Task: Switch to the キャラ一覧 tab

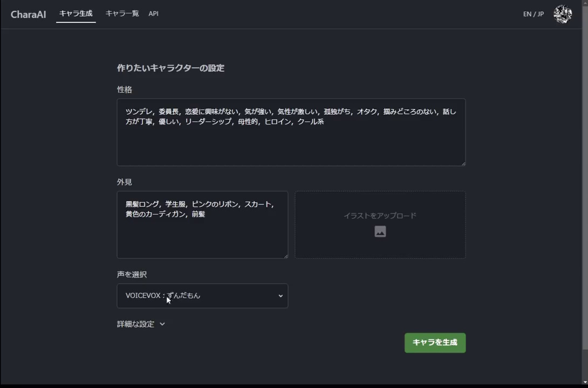Action: [x=122, y=13]
